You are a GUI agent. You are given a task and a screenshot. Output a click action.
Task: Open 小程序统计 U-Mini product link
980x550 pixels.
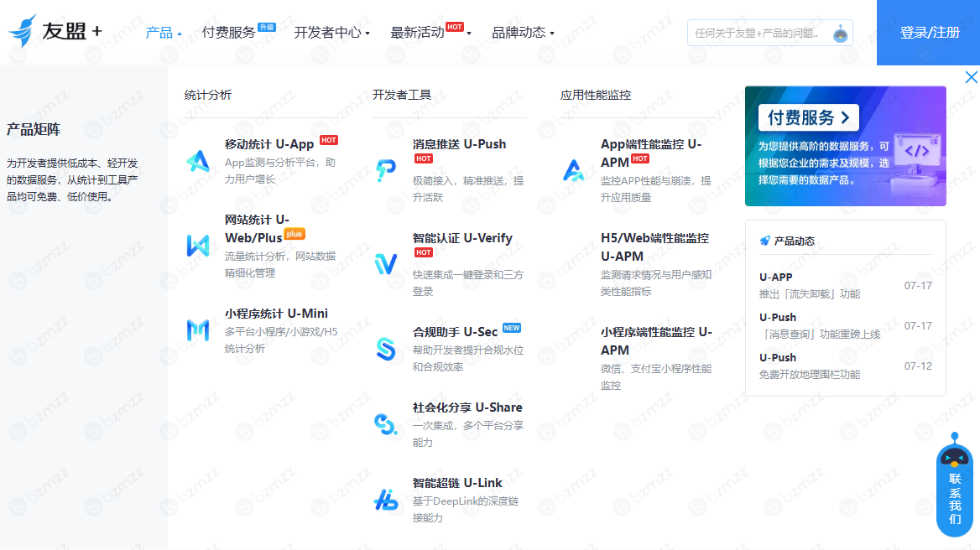(276, 314)
